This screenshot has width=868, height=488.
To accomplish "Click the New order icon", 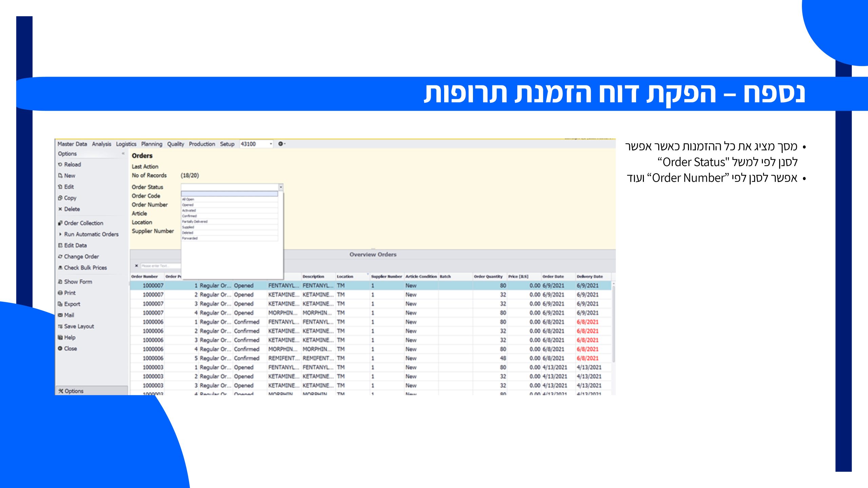I will [x=60, y=176].
